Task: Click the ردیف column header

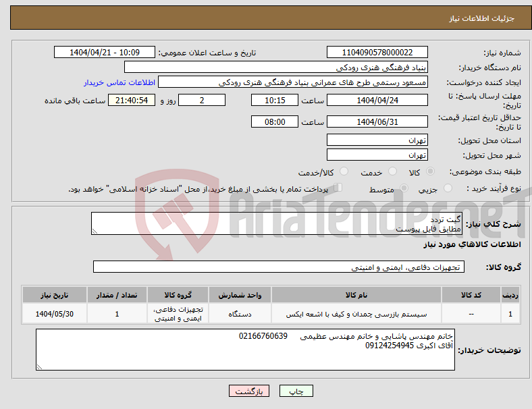Action: 510,295
